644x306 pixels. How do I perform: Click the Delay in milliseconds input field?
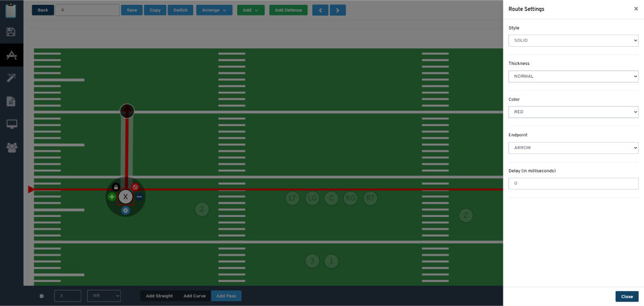[x=573, y=184]
